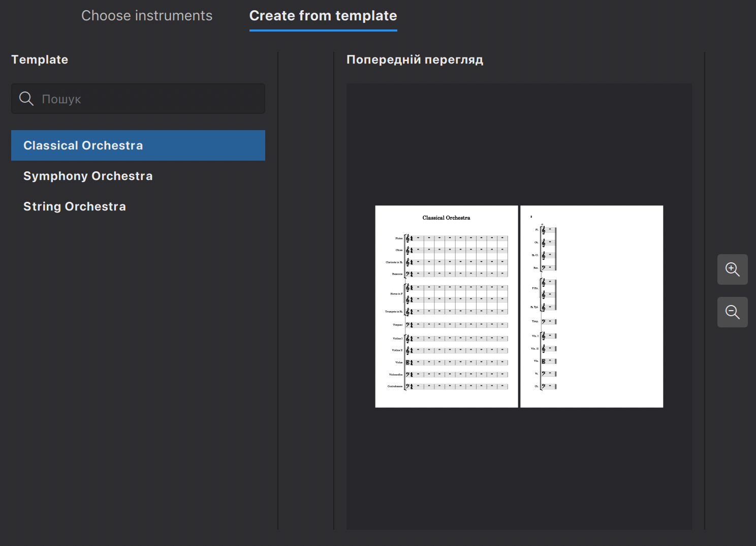Viewport: 756px width, 546px height.
Task: Choose the String Orchestra template
Action: tap(74, 206)
